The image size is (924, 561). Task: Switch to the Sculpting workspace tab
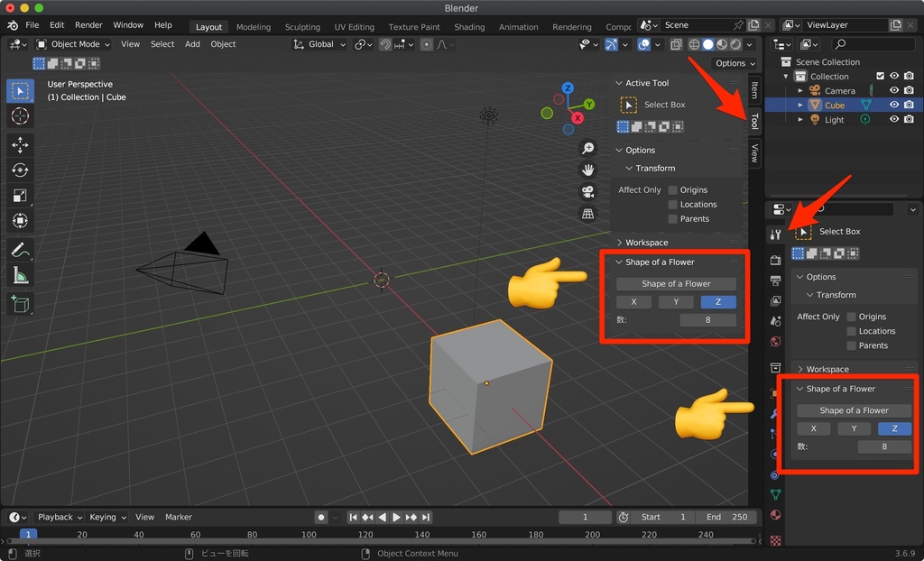click(x=301, y=27)
